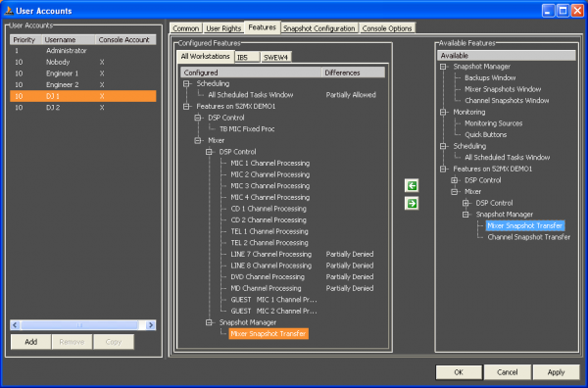
Task: Select Monitoring Sources in Available tree
Action: pyautogui.click(x=494, y=123)
